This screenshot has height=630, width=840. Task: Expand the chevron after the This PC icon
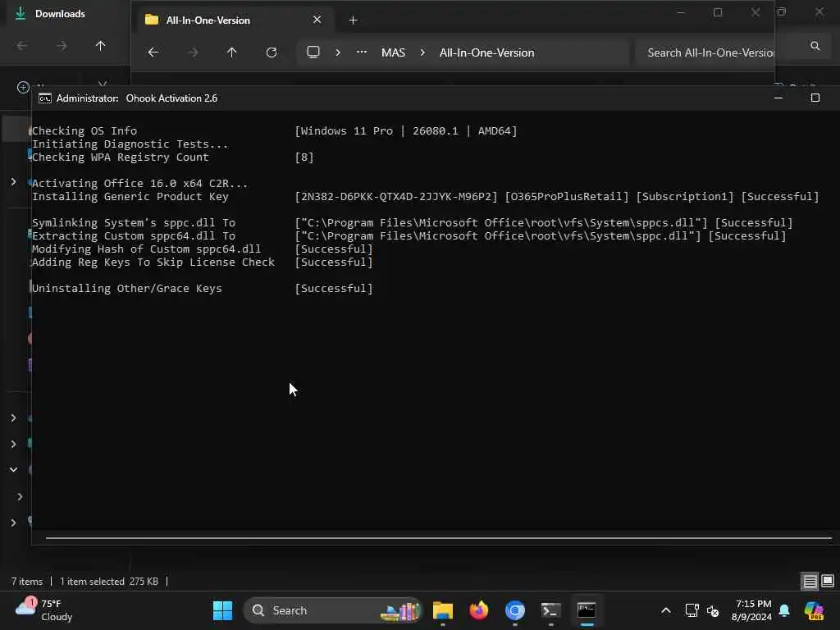tap(338, 52)
